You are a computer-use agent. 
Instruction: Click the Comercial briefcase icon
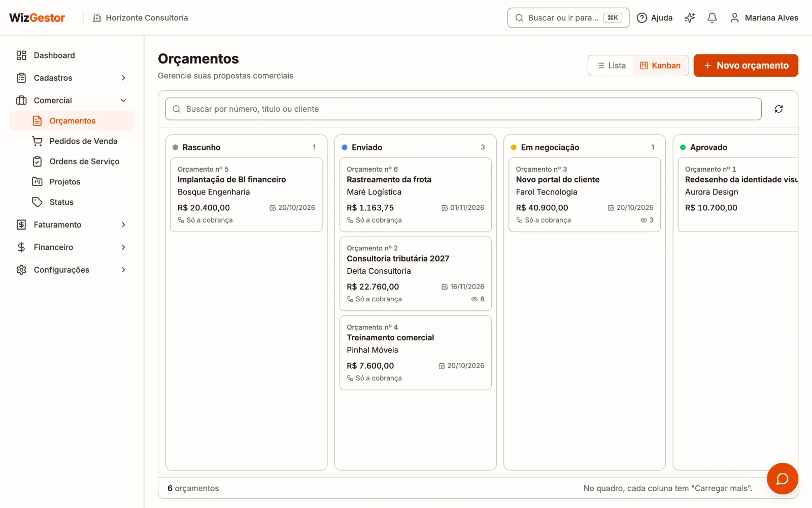pyautogui.click(x=21, y=101)
